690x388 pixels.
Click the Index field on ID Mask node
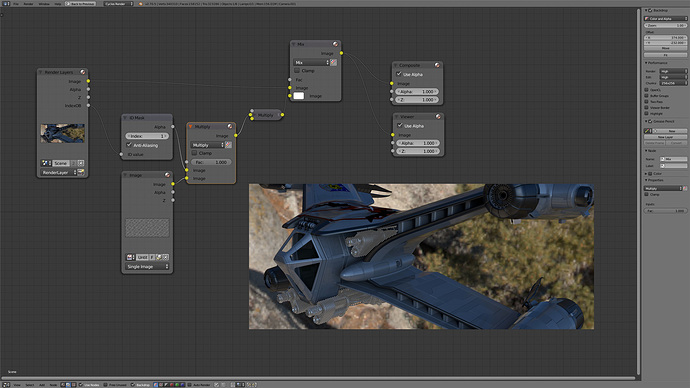pos(147,136)
